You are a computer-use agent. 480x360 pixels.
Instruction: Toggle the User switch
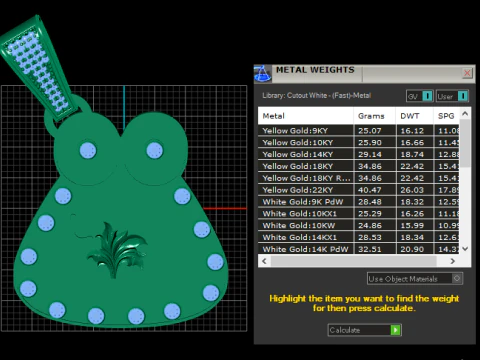(x=452, y=96)
